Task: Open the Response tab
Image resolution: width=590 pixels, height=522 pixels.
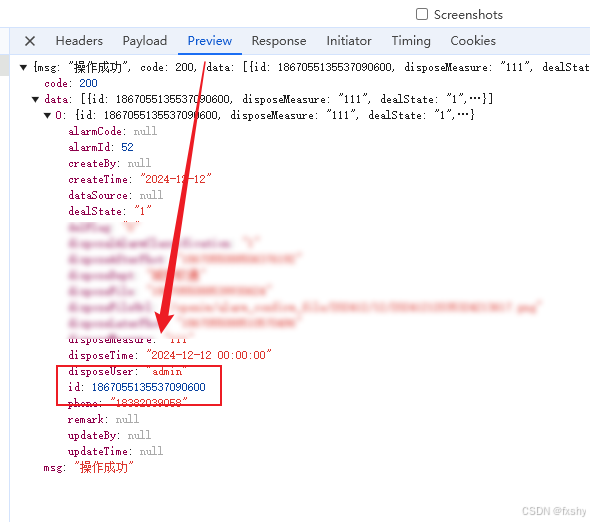Action: [279, 41]
